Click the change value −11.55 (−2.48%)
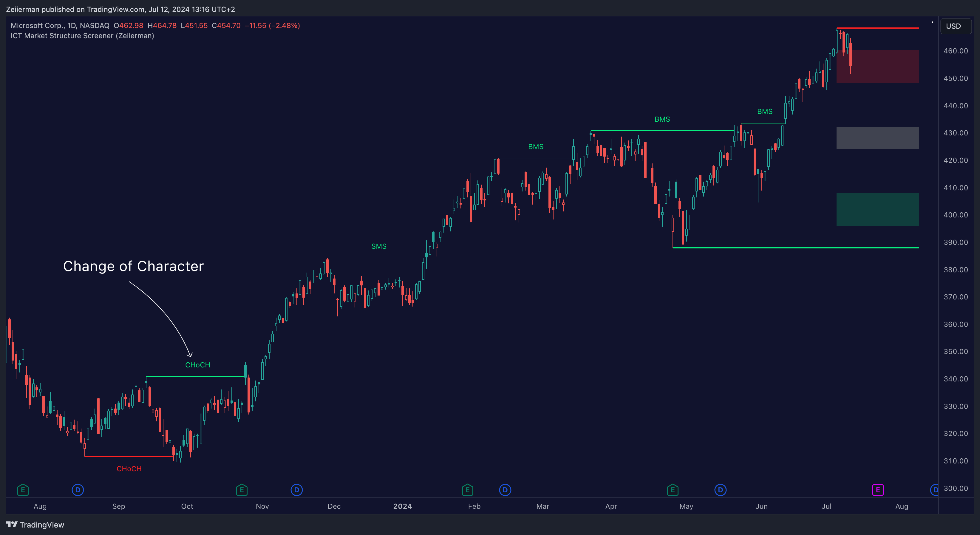 [x=272, y=25]
